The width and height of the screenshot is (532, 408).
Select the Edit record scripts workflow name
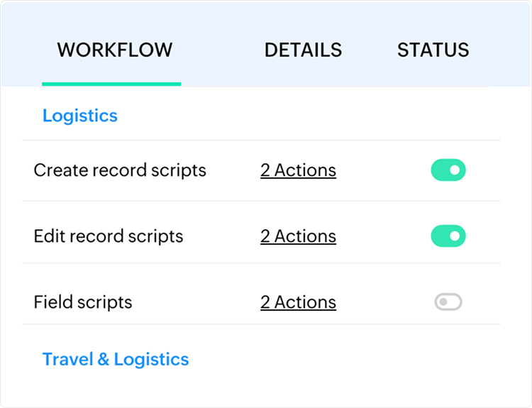(109, 236)
